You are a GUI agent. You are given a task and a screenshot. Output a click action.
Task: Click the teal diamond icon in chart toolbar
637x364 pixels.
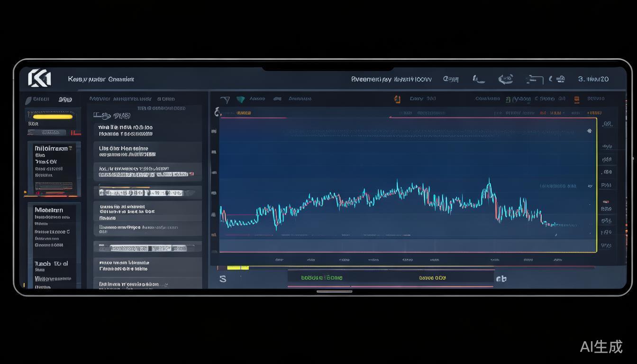pyautogui.click(x=241, y=99)
